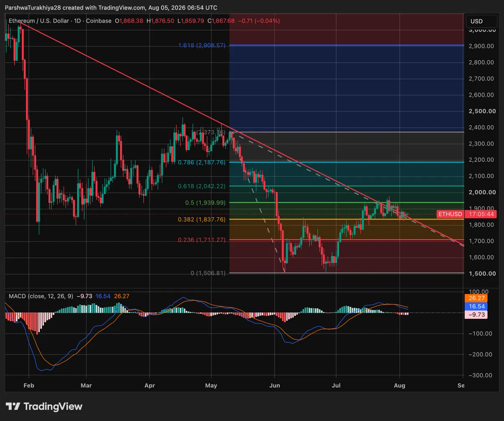Click the pink -9.73 histogram value tag

point(476,314)
